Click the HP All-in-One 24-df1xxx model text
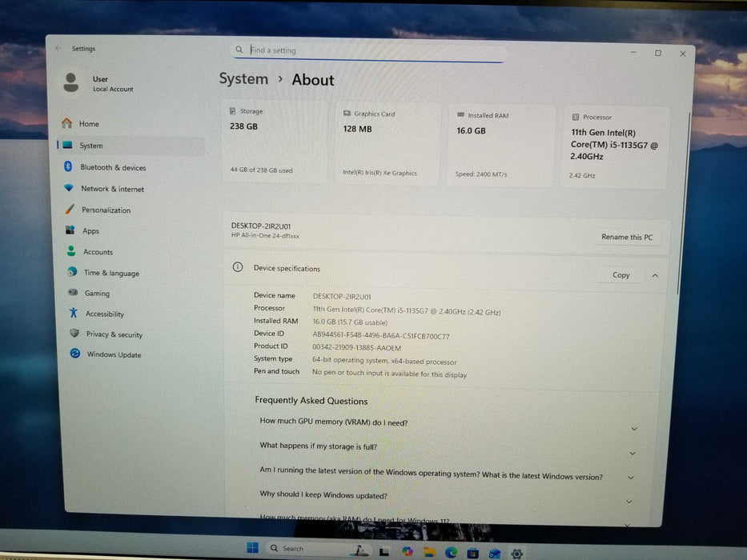747x560 pixels. [x=265, y=236]
